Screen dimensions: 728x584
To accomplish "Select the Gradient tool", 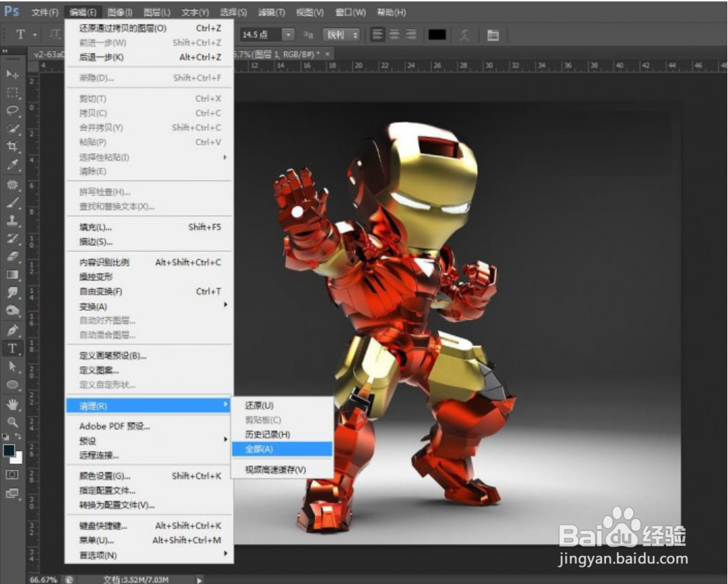I will (x=12, y=274).
